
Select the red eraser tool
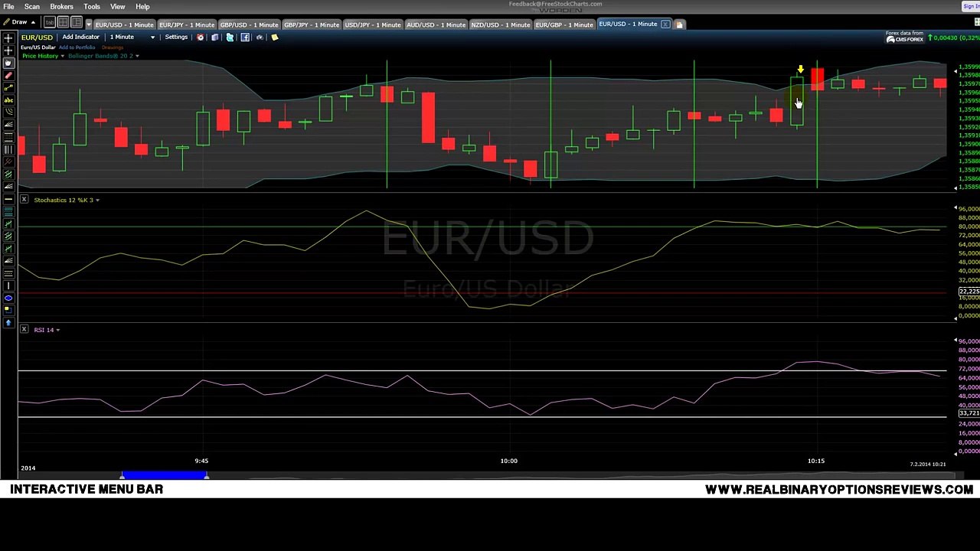point(8,74)
